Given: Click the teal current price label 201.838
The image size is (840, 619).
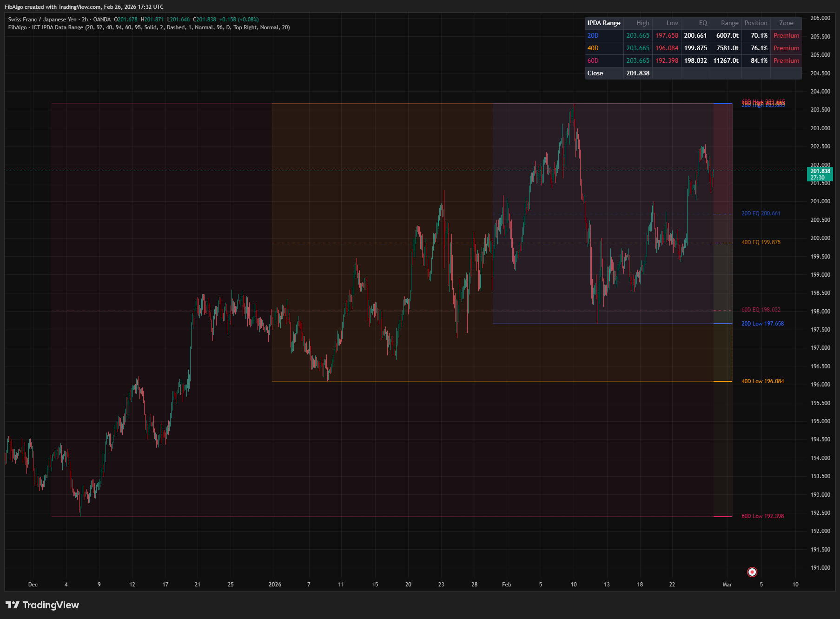Looking at the screenshot, I should pyautogui.click(x=820, y=171).
